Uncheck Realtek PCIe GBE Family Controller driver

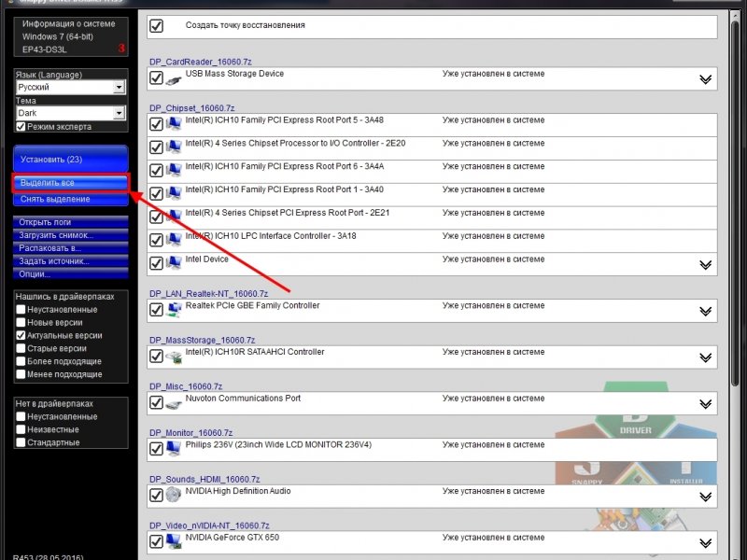coord(156,310)
